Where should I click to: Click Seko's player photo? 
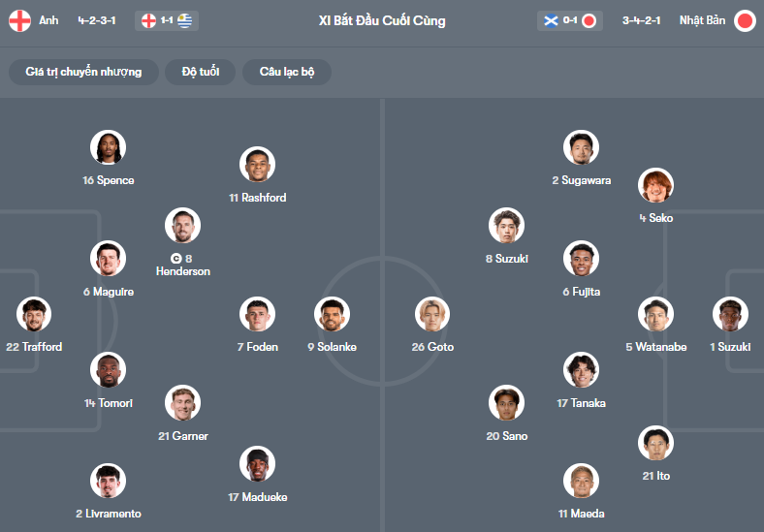655,186
